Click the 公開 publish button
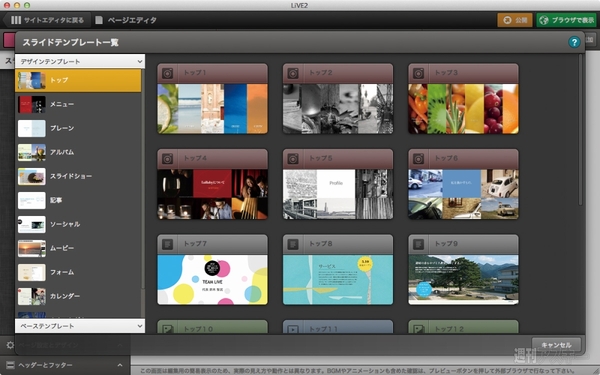 click(515, 20)
